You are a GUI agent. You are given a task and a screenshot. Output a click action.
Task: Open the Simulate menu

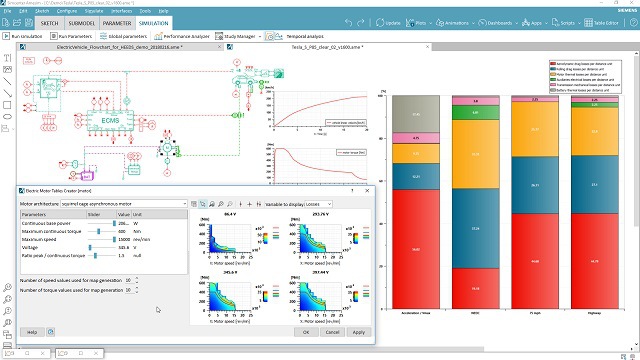[94, 11]
